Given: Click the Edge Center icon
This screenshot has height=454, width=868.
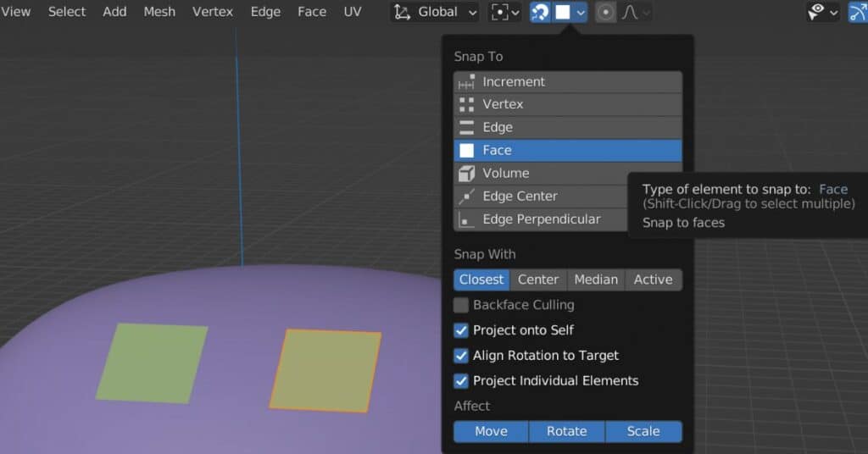Looking at the screenshot, I should [467, 197].
